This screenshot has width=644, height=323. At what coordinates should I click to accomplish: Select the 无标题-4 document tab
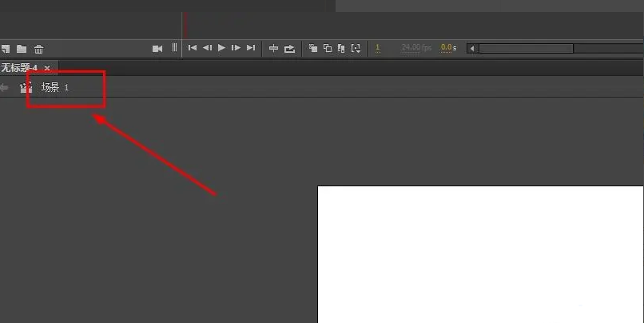pyautogui.click(x=19, y=68)
